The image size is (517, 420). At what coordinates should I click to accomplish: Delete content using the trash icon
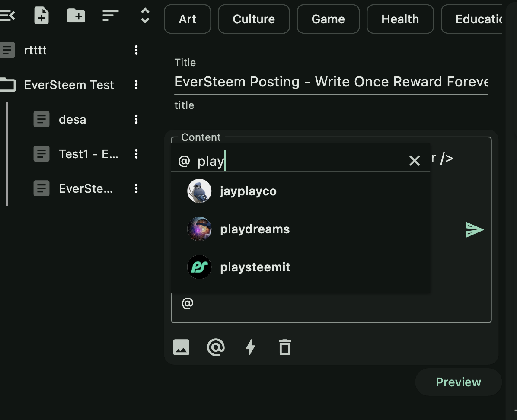click(285, 347)
